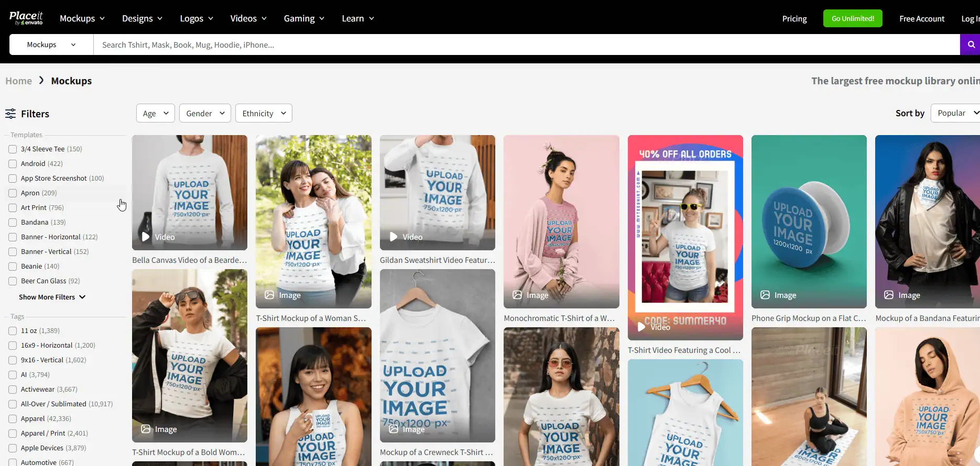Screen dimensions: 980x466
Task: Click the purple search magnifier icon
Action: pos(971,45)
